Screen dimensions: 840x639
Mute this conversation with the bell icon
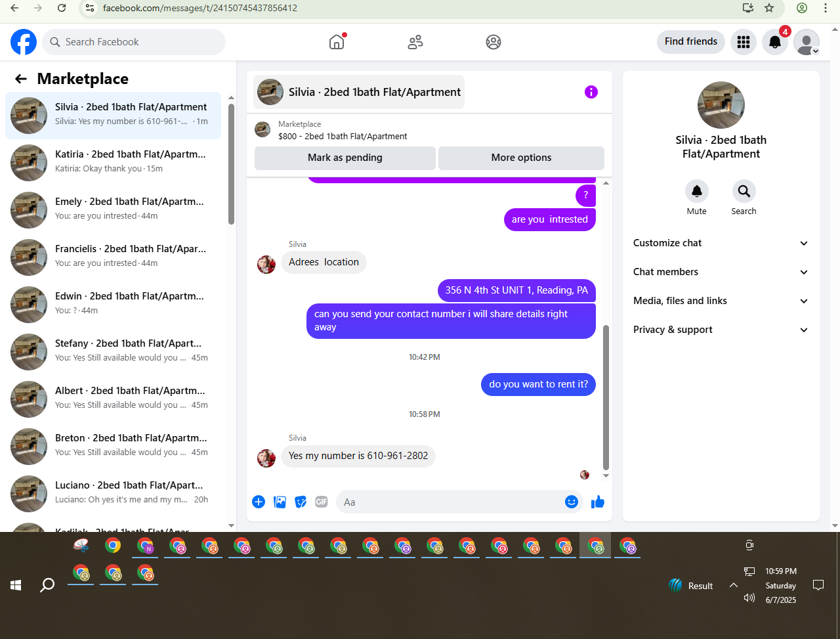click(697, 191)
